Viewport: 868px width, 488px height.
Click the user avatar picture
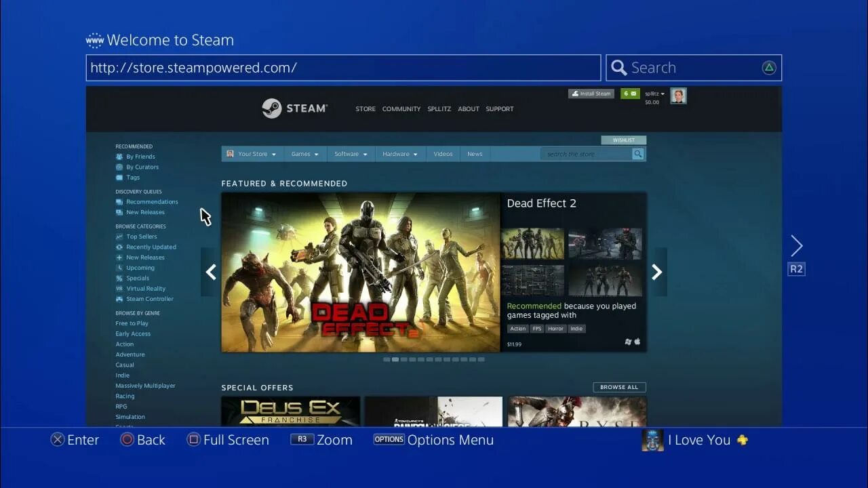click(x=678, y=96)
